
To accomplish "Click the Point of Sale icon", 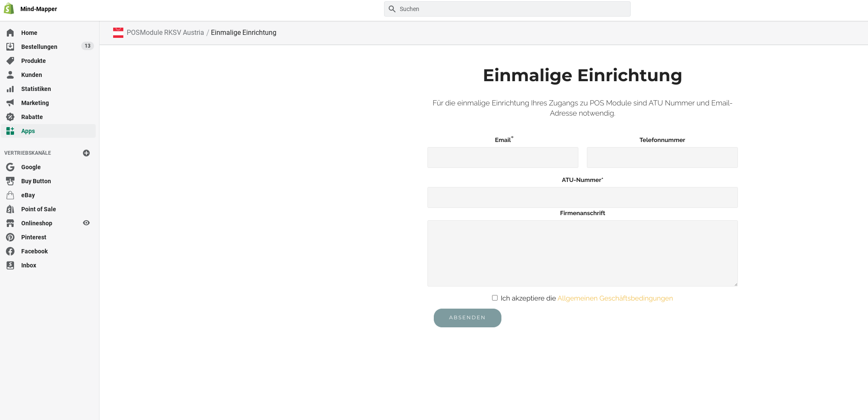I will pos(10,209).
